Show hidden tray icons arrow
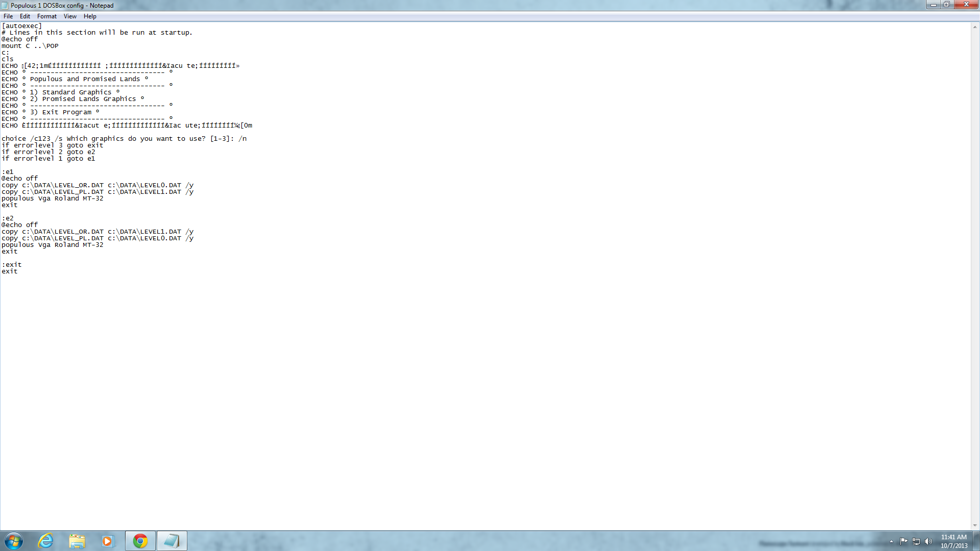980x551 pixels. [x=891, y=541]
